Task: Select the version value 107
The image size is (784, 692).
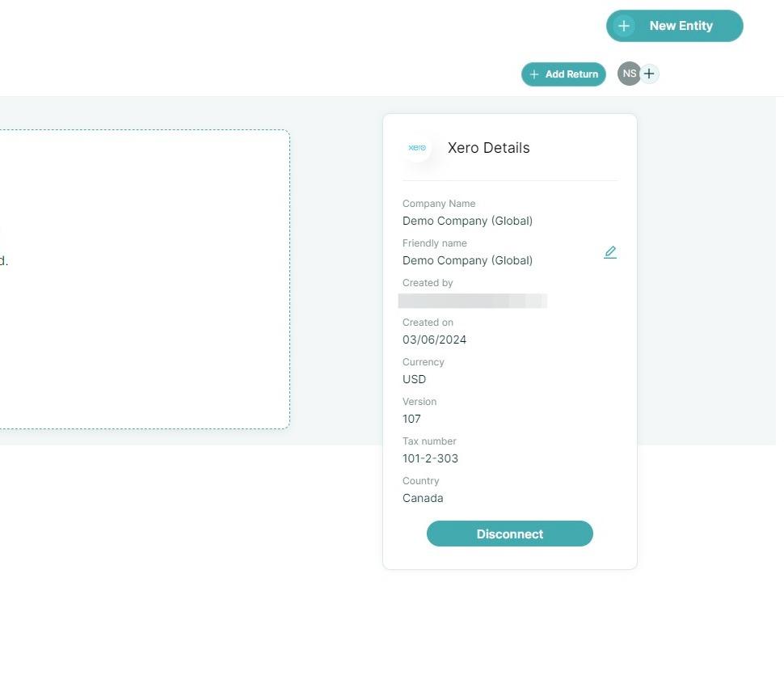Action: coord(411,419)
